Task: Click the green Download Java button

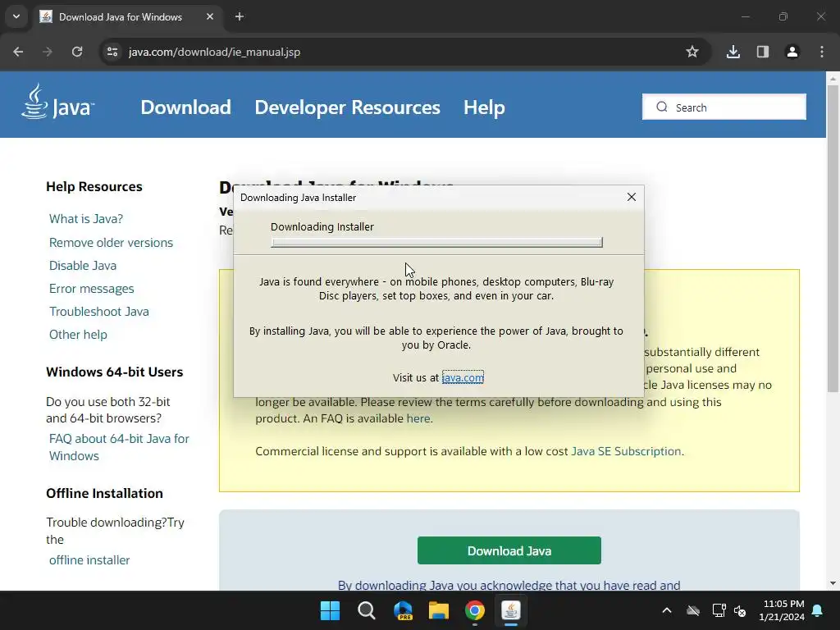Action: point(509,550)
